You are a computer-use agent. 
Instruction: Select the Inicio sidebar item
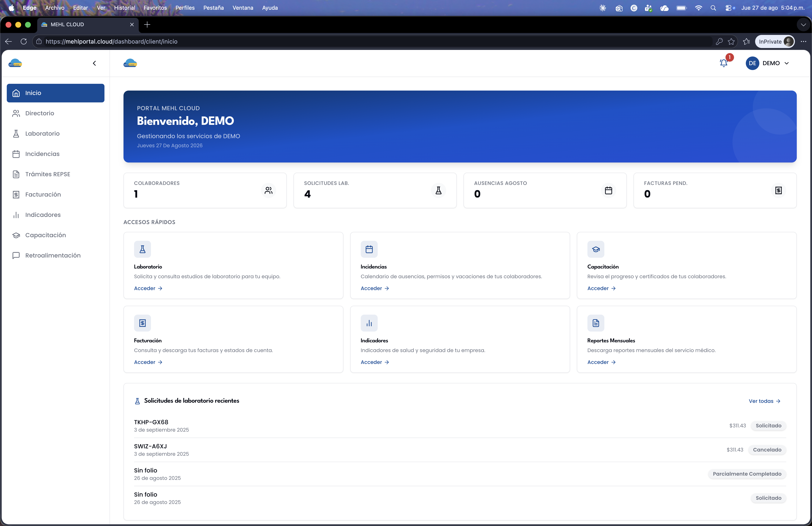(x=56, y=93)
